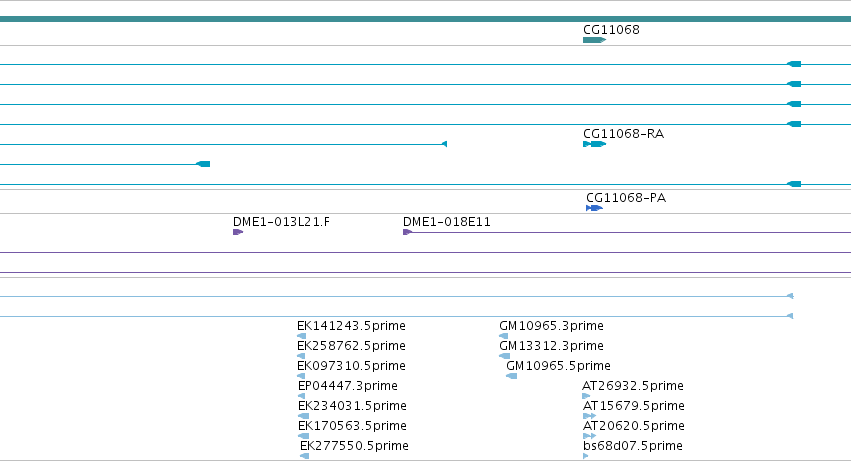Open the CG11068-RA transcript label
851x461 pixels.
click(623, 134)
